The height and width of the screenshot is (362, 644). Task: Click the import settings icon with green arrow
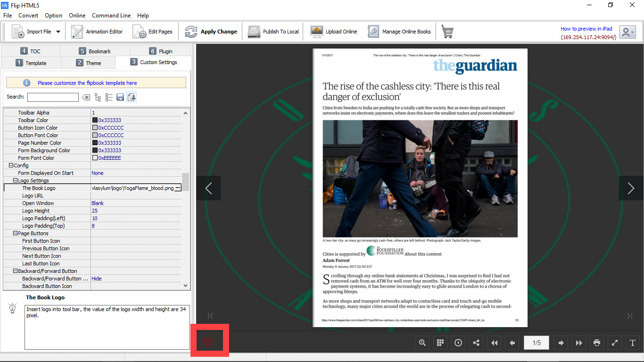pyautogui.click(x=132, y=97)
